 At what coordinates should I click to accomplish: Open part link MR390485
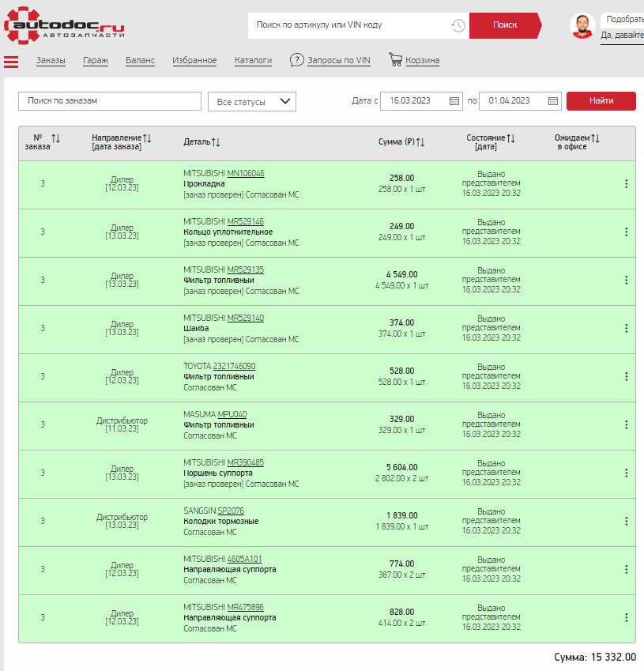(x=245, y=462)
